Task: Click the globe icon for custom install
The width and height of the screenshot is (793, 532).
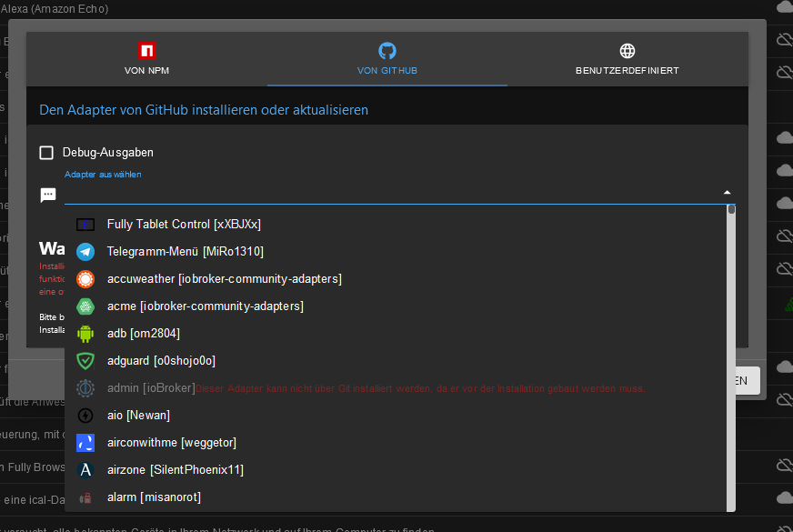Action: [x=627, y=51]
